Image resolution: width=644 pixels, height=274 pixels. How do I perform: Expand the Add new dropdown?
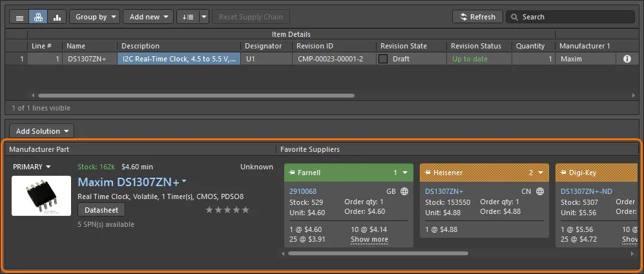click(149, 17)
